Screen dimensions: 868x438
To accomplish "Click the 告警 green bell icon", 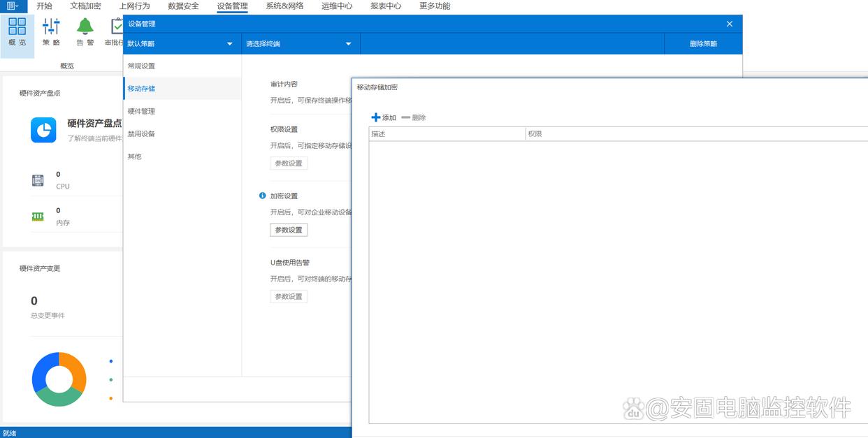I will pyautogui.click(x=85, y=27).
